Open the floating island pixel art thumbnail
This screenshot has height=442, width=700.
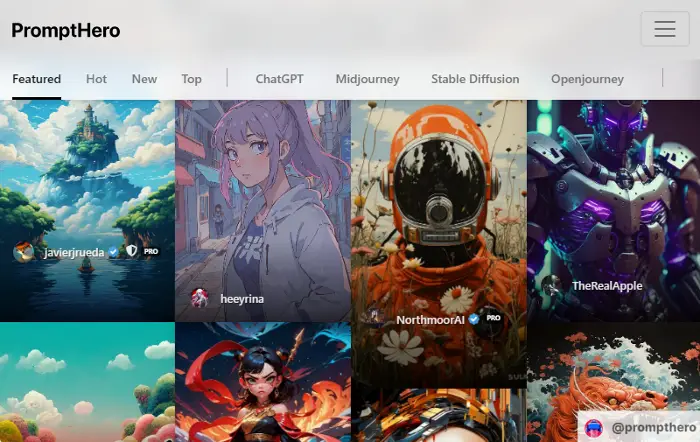[88, 210]
